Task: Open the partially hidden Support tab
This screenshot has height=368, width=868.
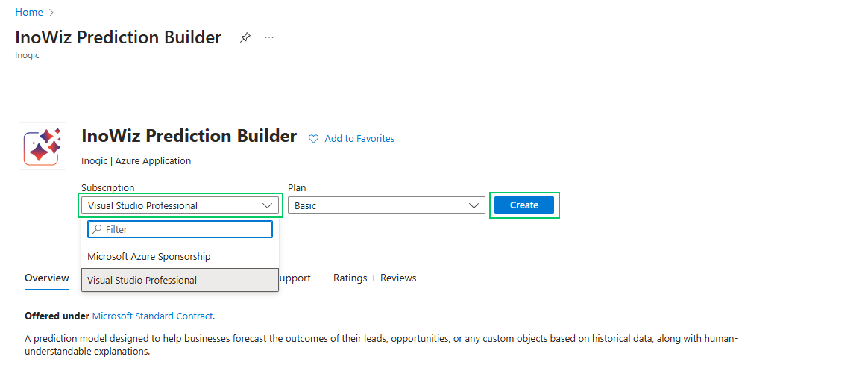Action: coord(295,278)
